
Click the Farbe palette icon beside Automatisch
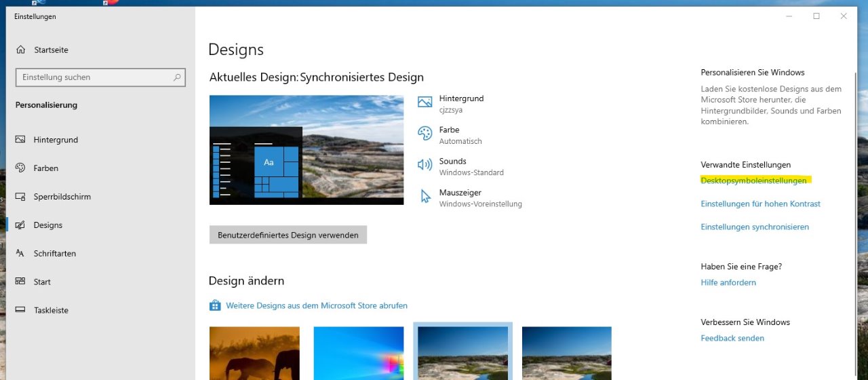click(x=425, y=134)
